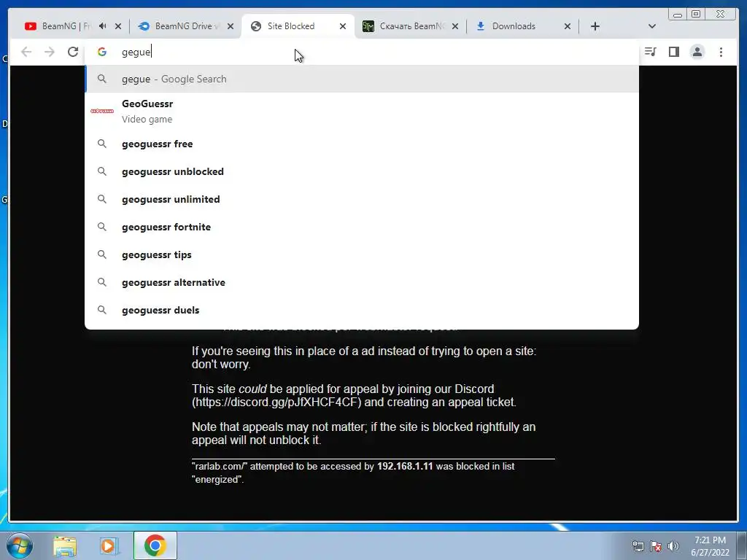The image size is (747, 560).
Task: Close the Site Blocked tab
Action: click(343, 26)
